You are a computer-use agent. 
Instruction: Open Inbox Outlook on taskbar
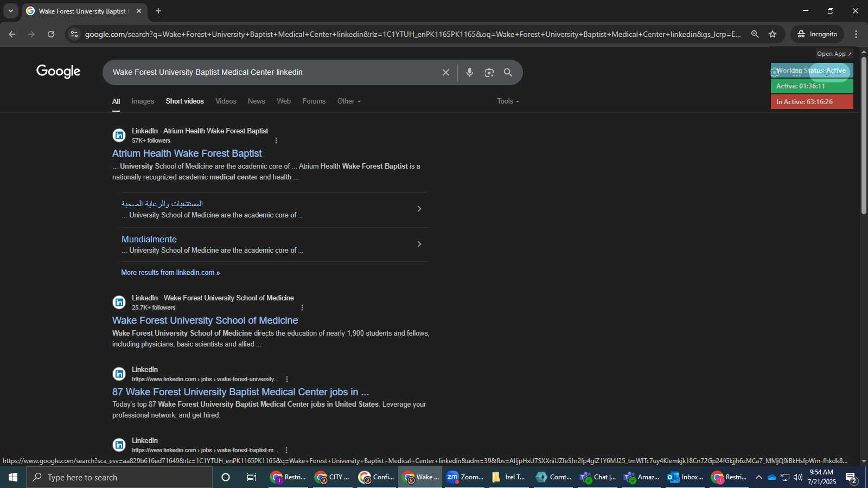[x=685, y=477]
